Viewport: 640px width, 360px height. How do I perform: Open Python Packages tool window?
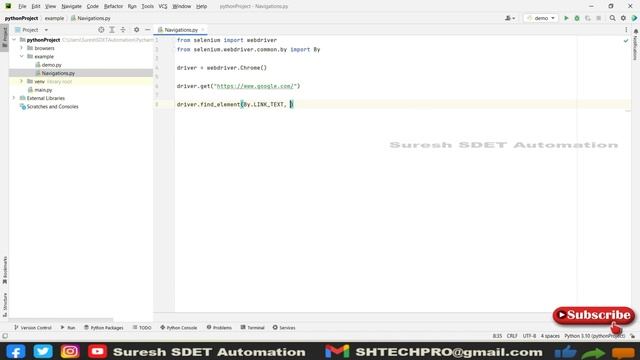104,328
